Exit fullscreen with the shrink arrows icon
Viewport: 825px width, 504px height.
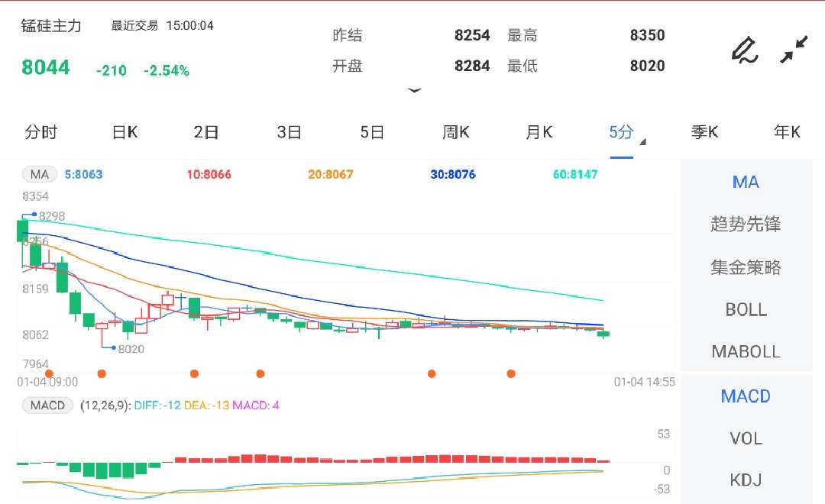click(794, 50)
